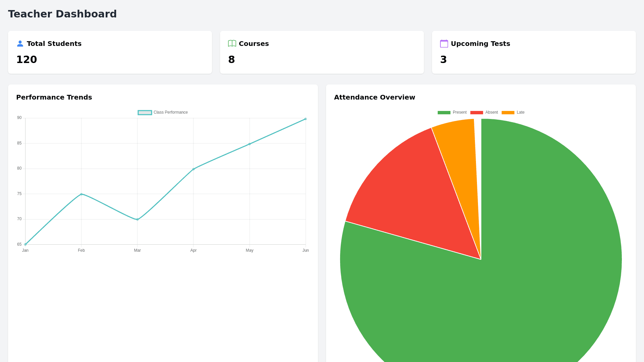Click the calendar icon beside Upcoming Tests
The height and width of the screenshot is (362, 644).
point(444,44)
